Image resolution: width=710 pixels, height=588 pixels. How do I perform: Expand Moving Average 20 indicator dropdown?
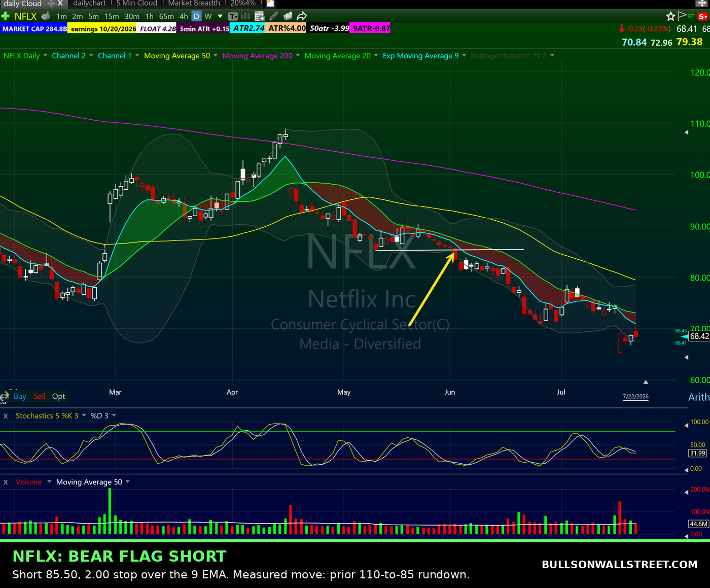click(376, 55)
